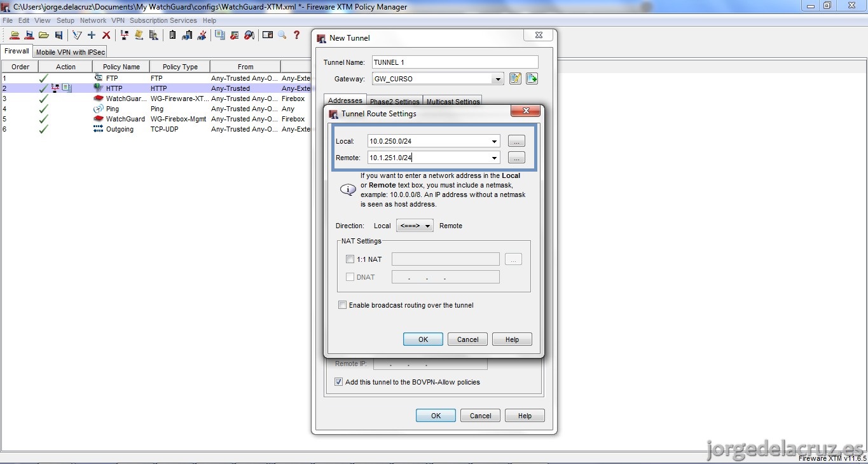Click the blocked computer screen toolbar icon
Screen dimensions: 868x464
(x=235, y=36)
